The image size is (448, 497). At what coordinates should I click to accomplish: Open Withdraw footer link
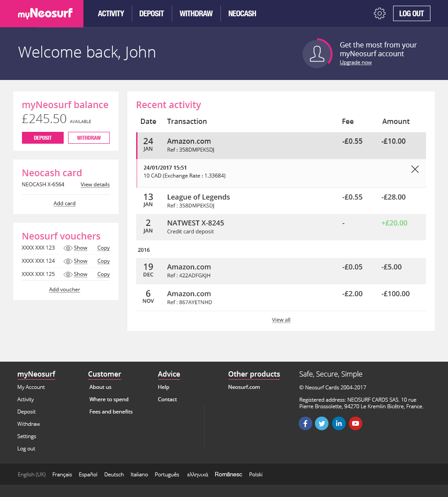point(29,424)
